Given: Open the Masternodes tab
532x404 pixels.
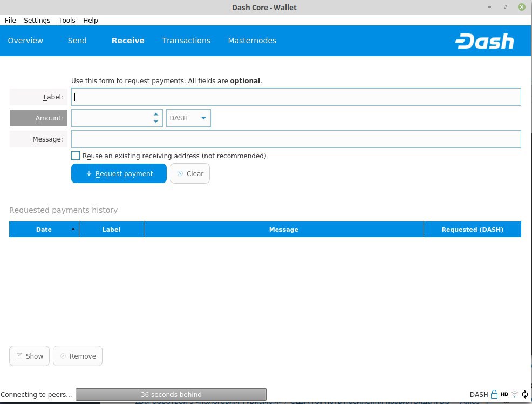Looking at the screenshot, I should pos(252,41).
